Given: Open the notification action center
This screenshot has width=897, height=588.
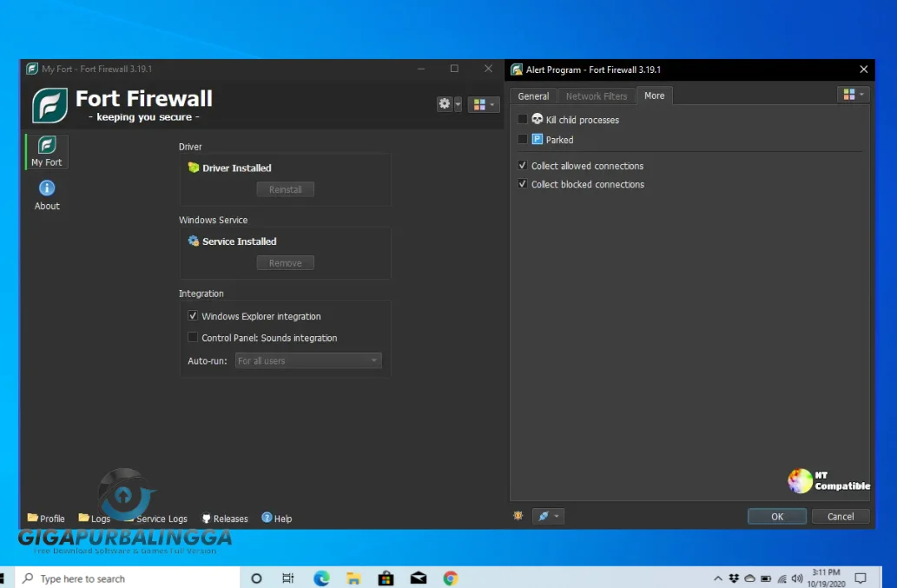Looking at the screenshot, I should (x=861, y=578).
